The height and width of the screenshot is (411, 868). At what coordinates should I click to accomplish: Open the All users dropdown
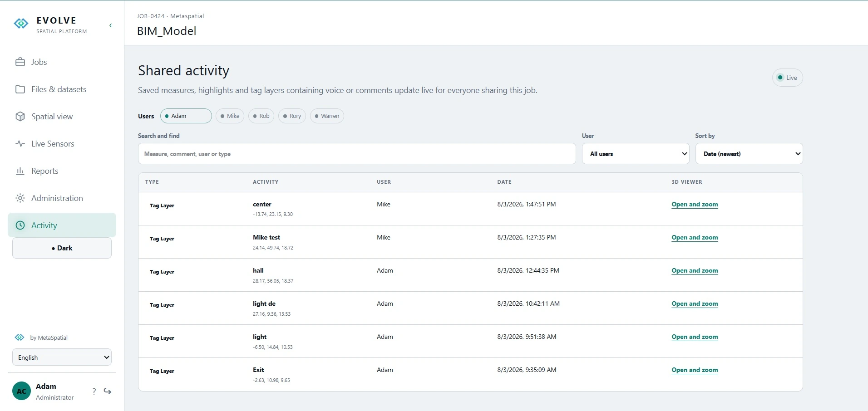tap(636, 154)
